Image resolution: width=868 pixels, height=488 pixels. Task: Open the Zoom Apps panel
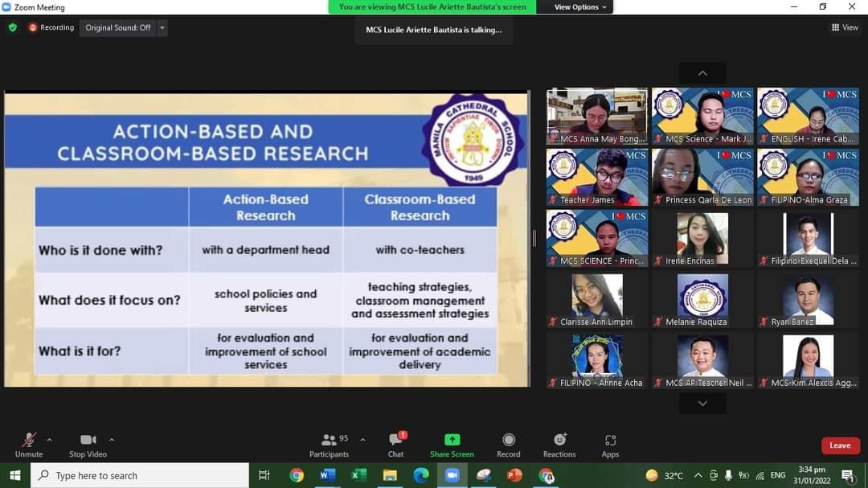point(610,445)
